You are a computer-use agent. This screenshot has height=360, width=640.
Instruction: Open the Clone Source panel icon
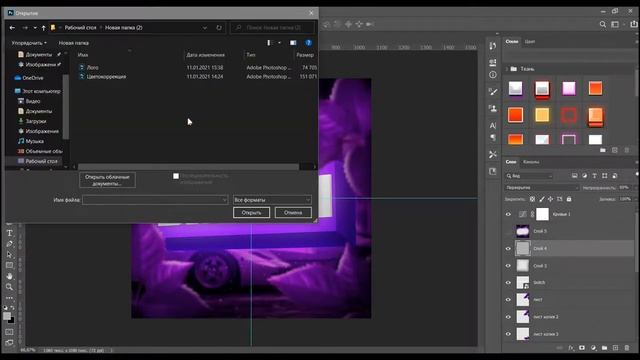point(493,108)
